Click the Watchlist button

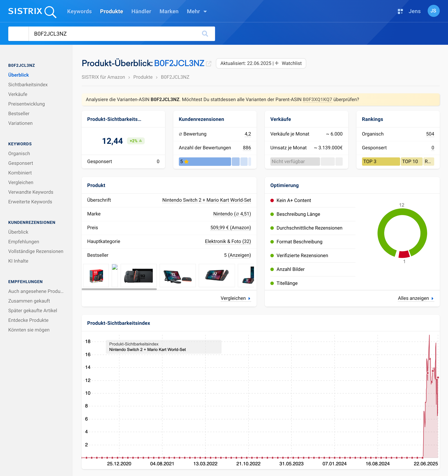tap(291, 63)
